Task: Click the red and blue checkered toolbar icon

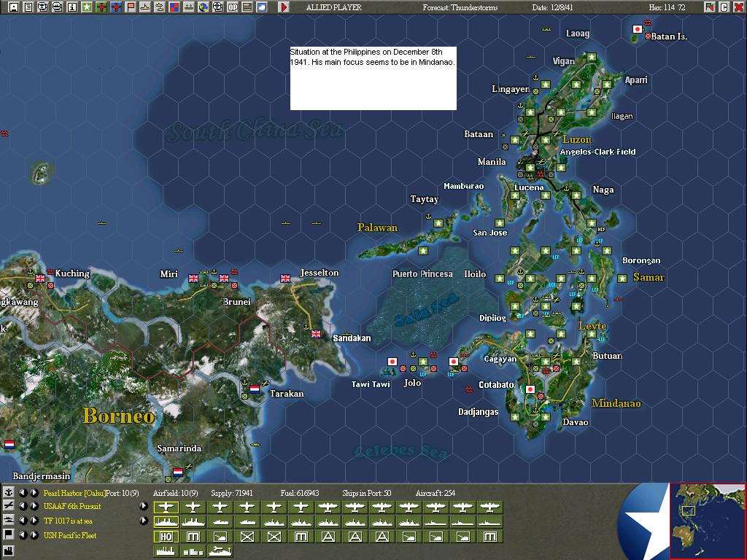Action: pyautogui.click(x=174, y=7)
